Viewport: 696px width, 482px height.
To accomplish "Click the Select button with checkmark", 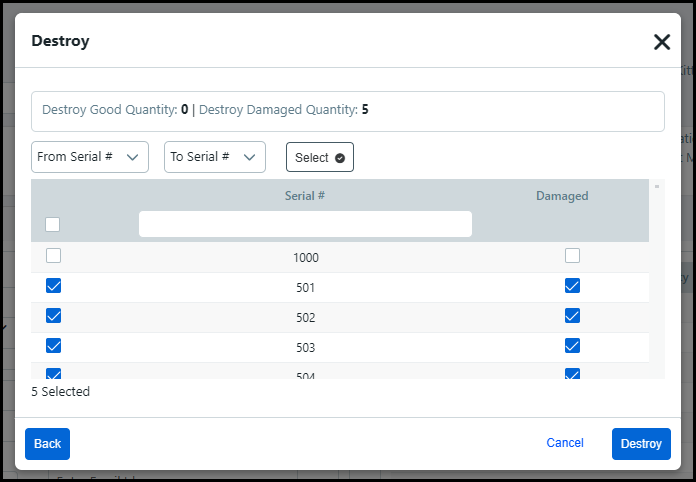I will (x=319, y=158).
